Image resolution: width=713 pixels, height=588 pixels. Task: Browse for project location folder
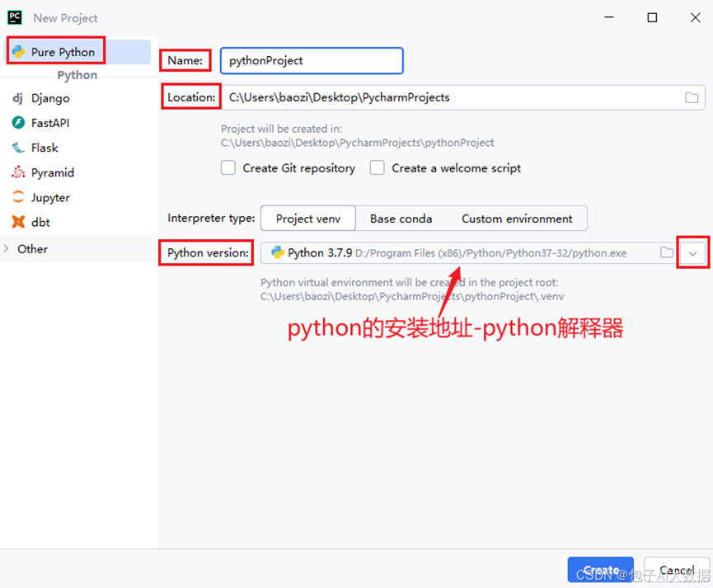tap(692, 97)
